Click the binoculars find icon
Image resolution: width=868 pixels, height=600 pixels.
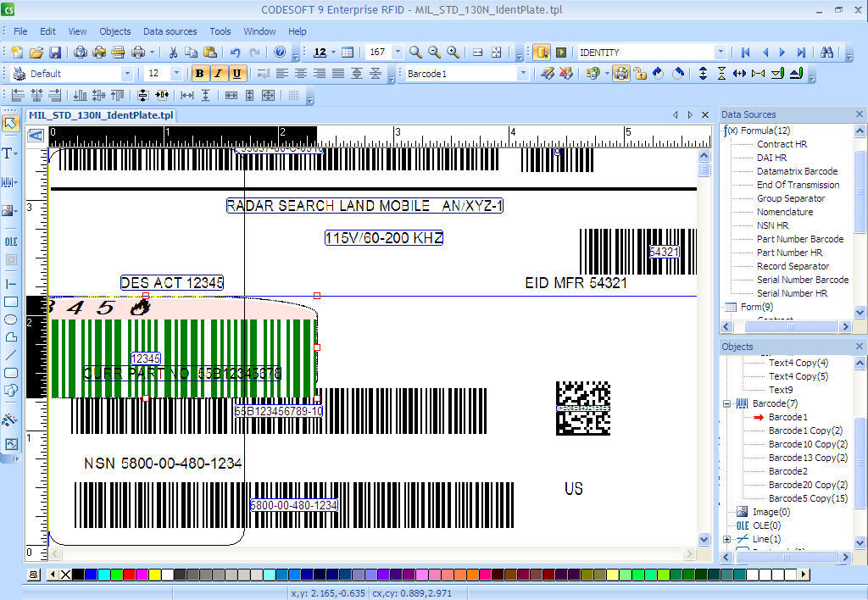click(827, 53)
